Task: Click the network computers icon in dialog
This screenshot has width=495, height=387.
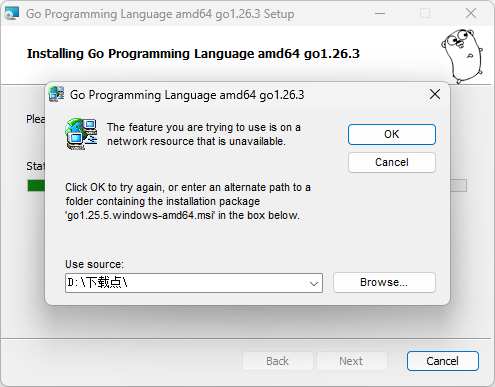Action: tap(81, 134)
